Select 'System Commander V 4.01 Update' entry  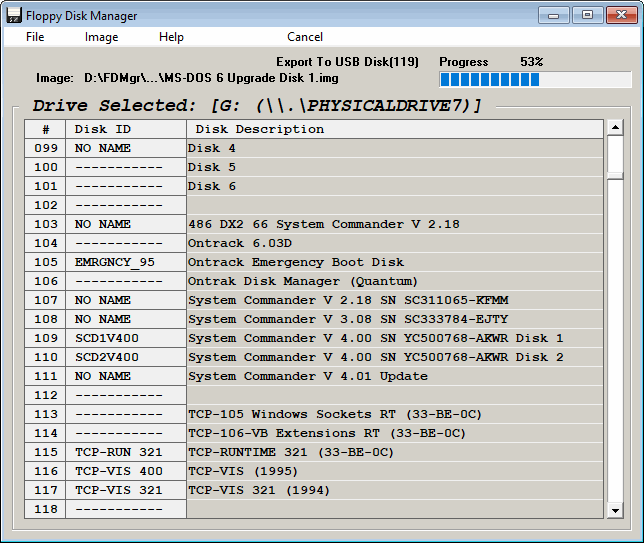pyautogui.click(x=395, y=376)
